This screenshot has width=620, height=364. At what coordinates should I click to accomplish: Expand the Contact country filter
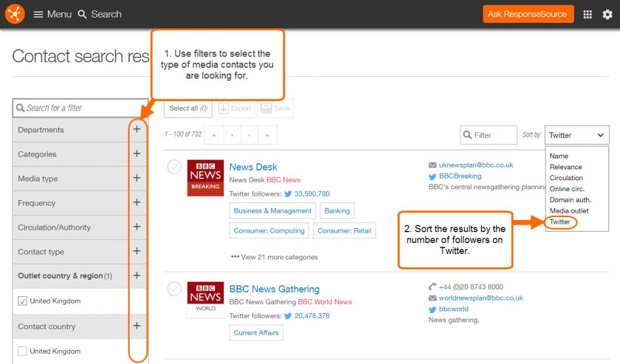pos(137,326)
